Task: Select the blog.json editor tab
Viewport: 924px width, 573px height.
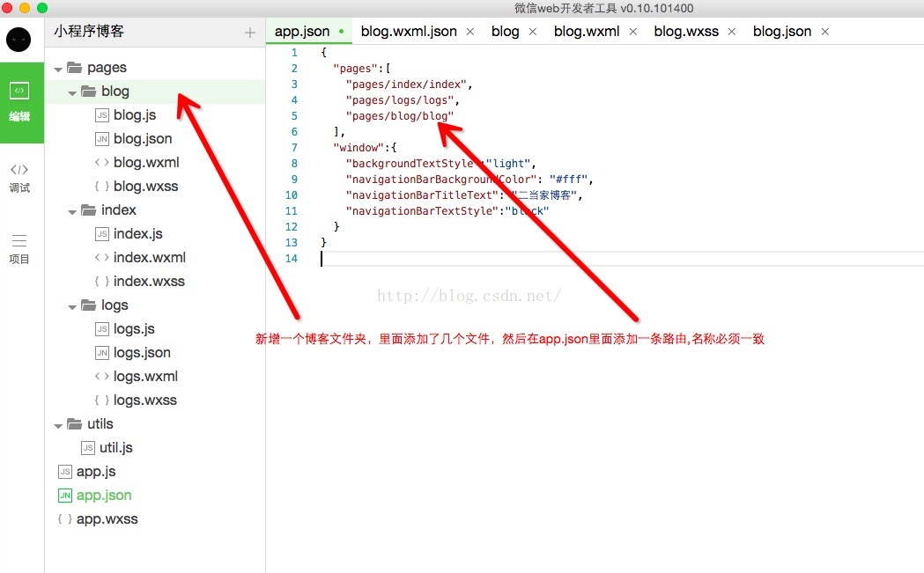Action: (781, 32)
